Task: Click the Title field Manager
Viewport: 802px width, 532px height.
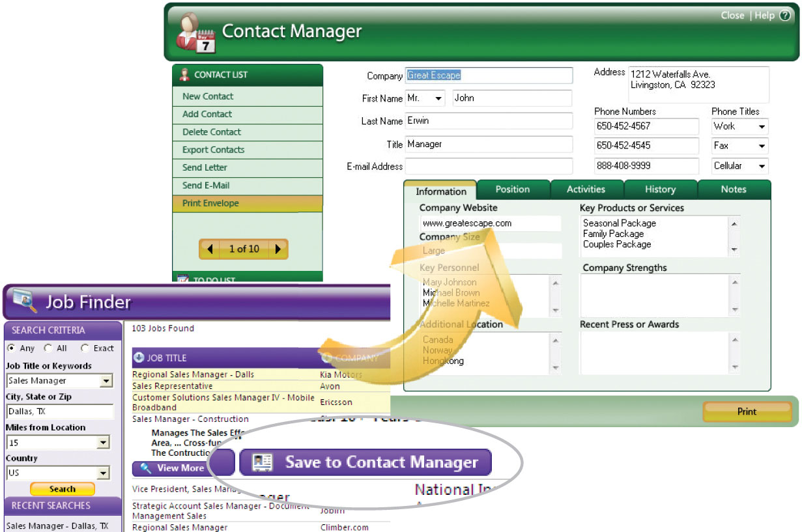Action: (x=489, y=144)
